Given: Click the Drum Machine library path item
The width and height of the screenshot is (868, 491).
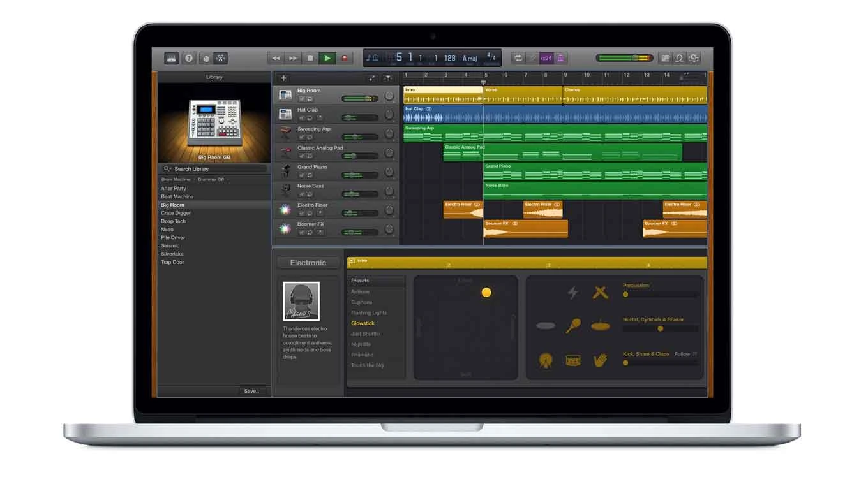Looking at the screenshot, I should pyautogui.click(x=176, y=180).
